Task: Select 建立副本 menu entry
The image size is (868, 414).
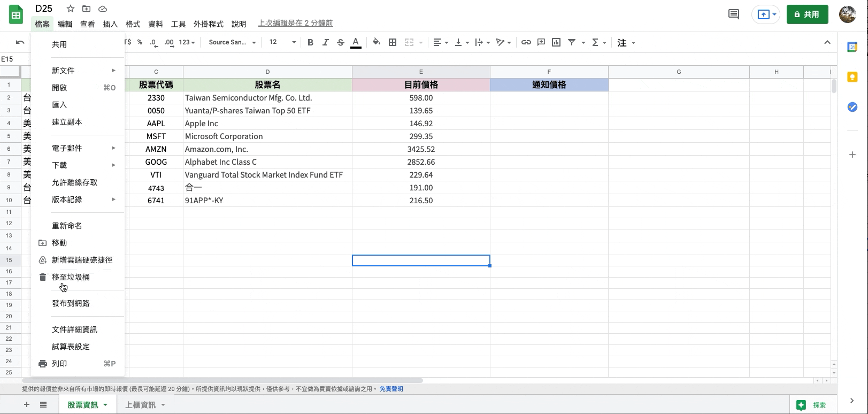Action: tap(78, 122)
